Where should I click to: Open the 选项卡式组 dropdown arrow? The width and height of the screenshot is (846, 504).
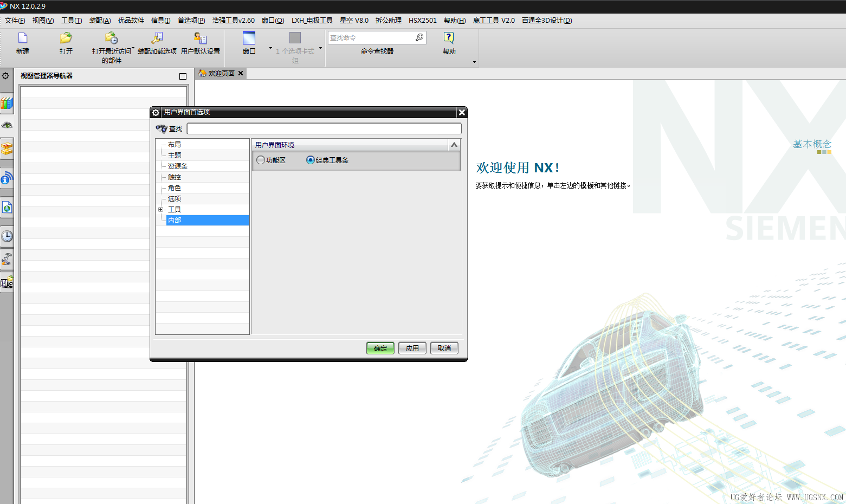pos(320,48)
